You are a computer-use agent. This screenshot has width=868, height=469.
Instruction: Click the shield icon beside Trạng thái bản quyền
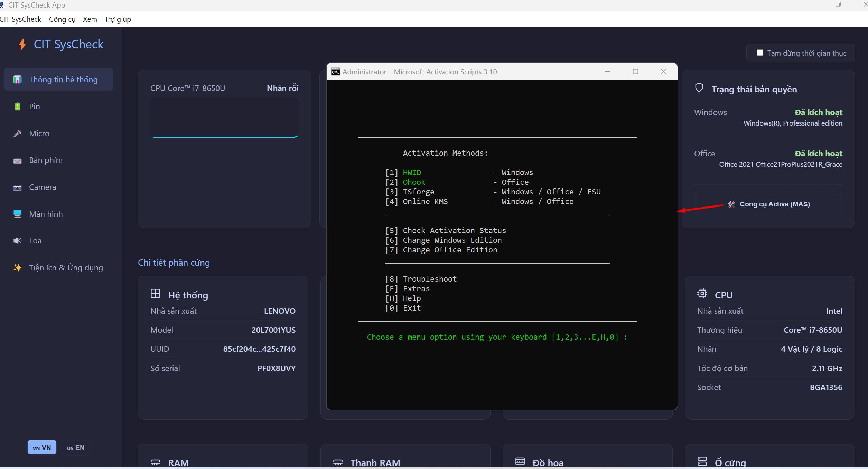pos(699,88)
